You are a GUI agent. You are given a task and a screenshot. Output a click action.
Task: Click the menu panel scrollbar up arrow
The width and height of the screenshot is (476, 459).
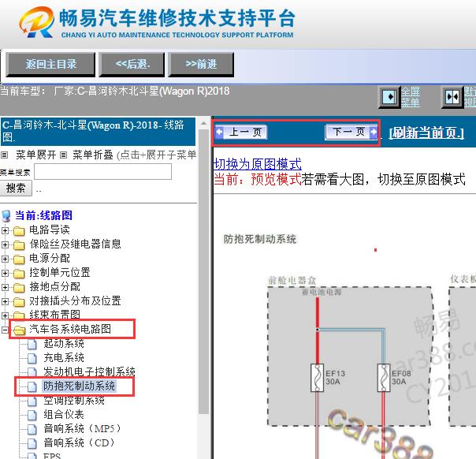pyautogui.click(x=203, y=123)
